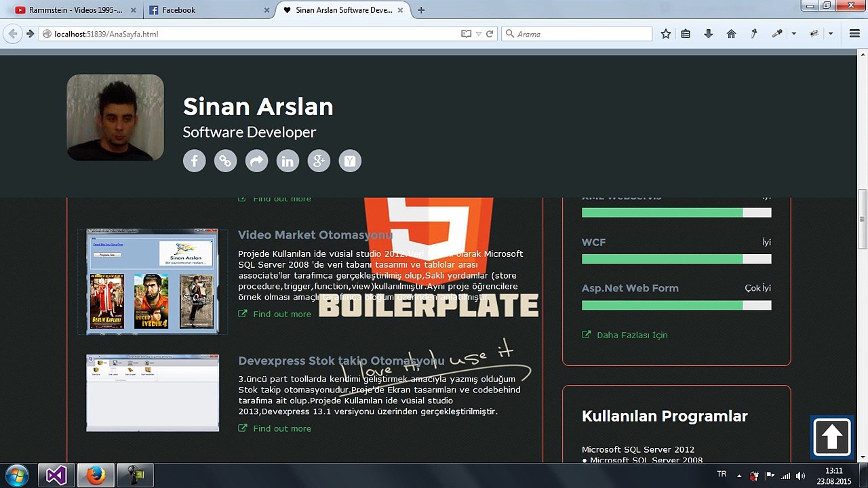This screenshot has width=868, height=488.
Task: Click the pin-shaped toolbar add-on icon
Action: (x=754, y=34)
